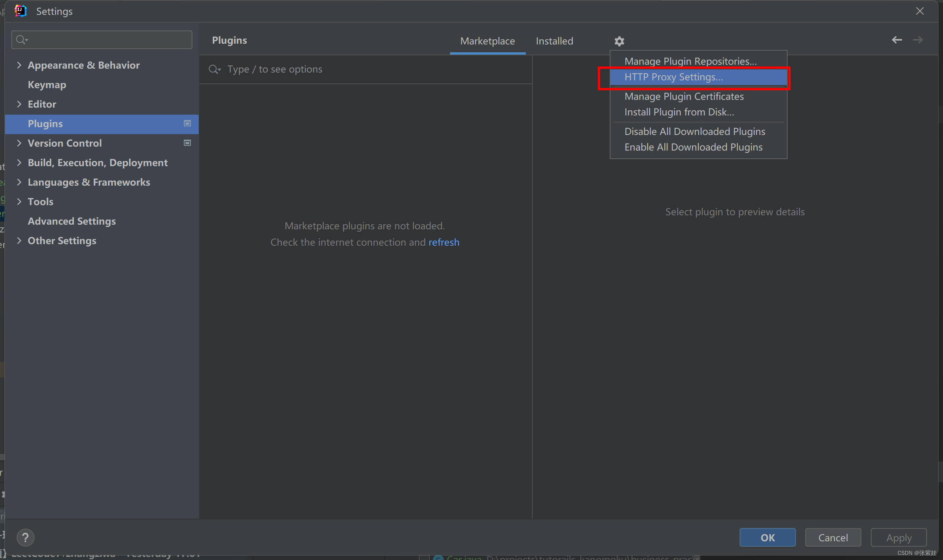Click the Apply button
The image size is (943, 560).
click(899, 538)
